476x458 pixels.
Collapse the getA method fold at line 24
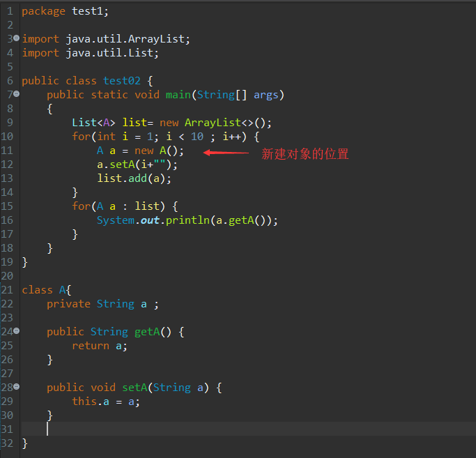point(17,330)
